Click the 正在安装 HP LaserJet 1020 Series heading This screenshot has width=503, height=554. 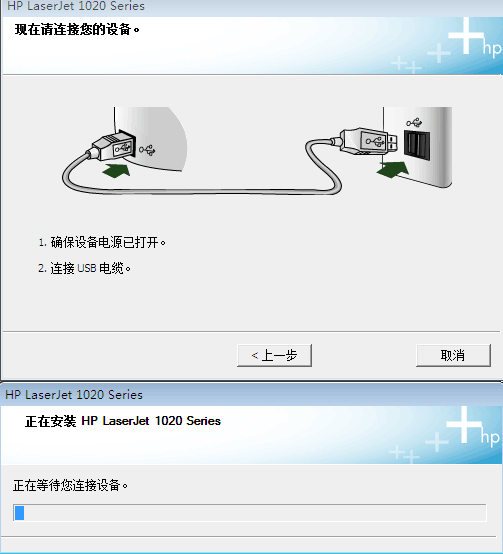click(123, 421)
